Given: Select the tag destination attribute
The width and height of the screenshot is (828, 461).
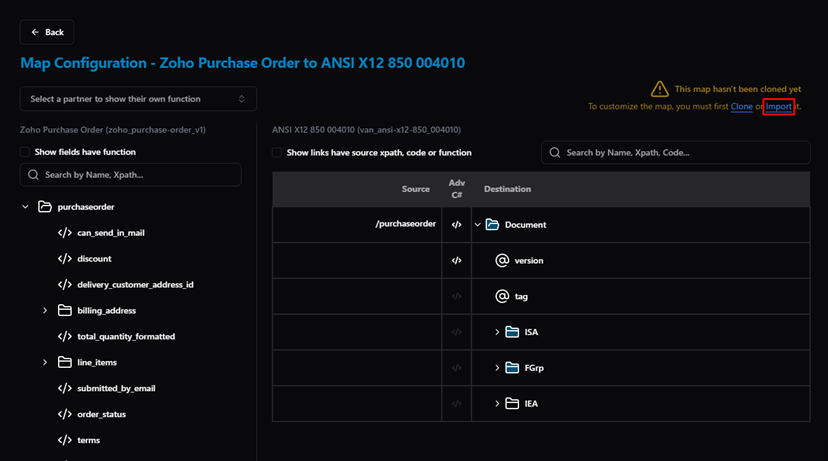Looking at the screenshot, I should click(521, 296).
